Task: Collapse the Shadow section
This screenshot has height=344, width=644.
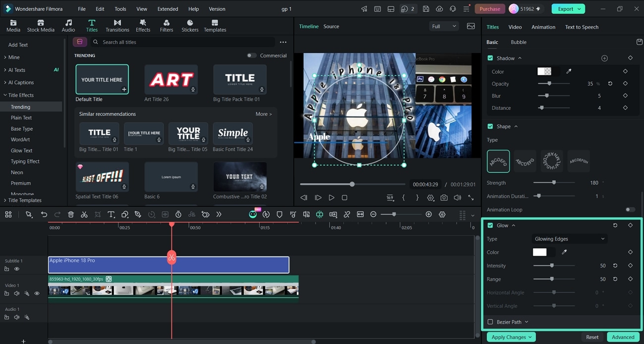Action: click(x=520, y=58)
